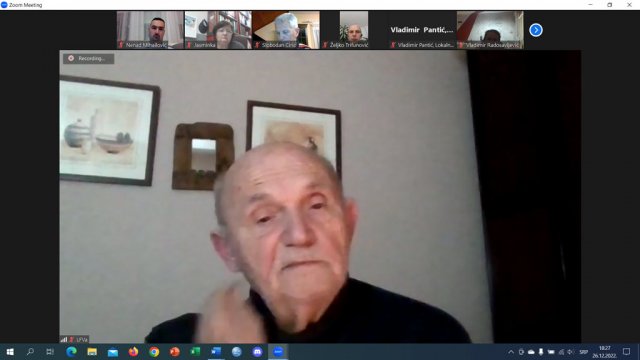
Task: Click the OneDrive cloud tray icon
Action: 531,352
